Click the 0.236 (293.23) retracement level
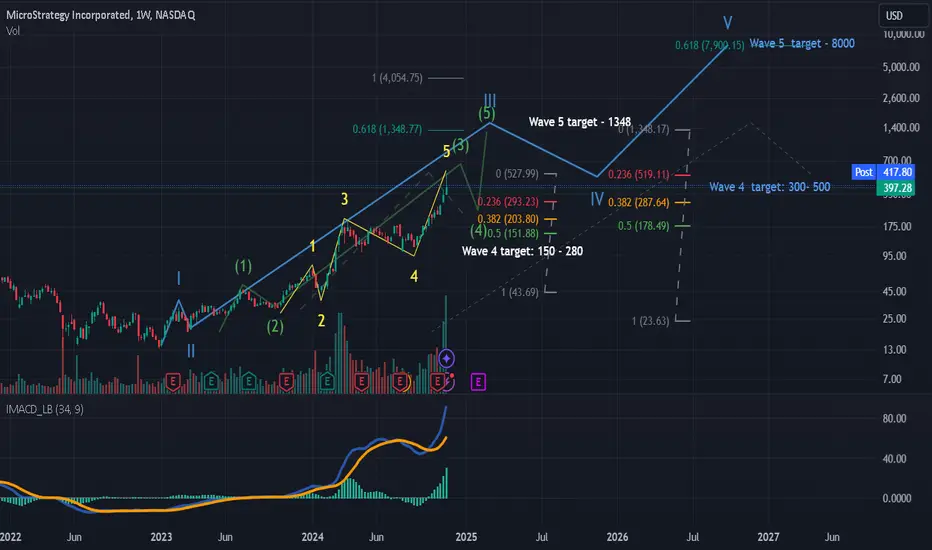Image resolution: width=932 pixels, height=550 pixels. click(508, 202)
